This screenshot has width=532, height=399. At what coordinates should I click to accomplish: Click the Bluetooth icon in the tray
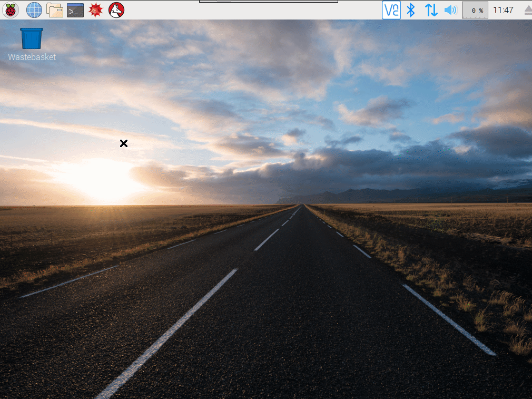(411, 9)
